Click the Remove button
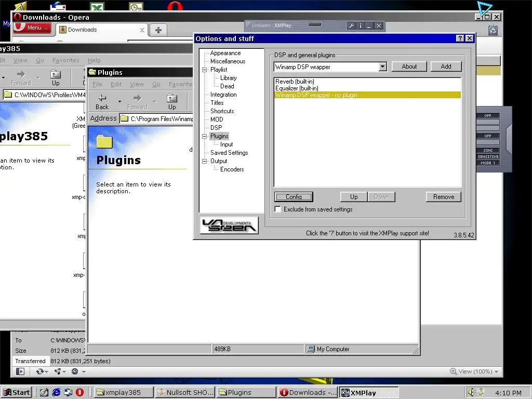532x399 pixels. click(x=444, y=197)
